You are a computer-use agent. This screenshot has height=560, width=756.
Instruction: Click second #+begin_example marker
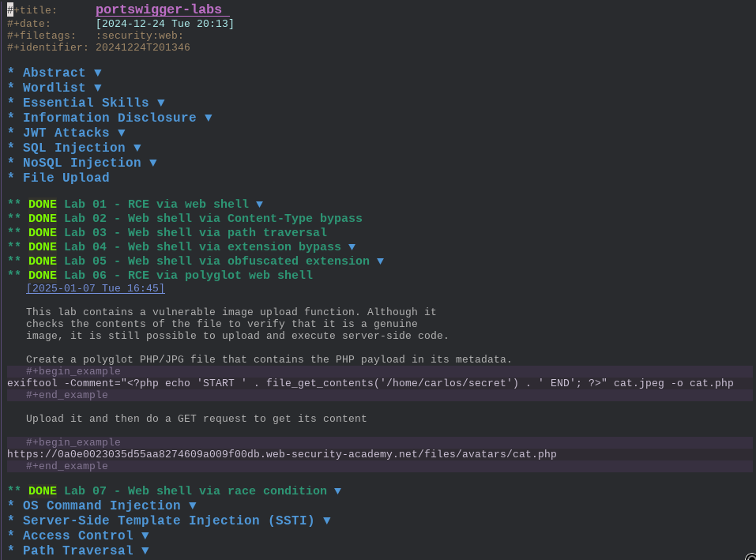coord(73,442)
